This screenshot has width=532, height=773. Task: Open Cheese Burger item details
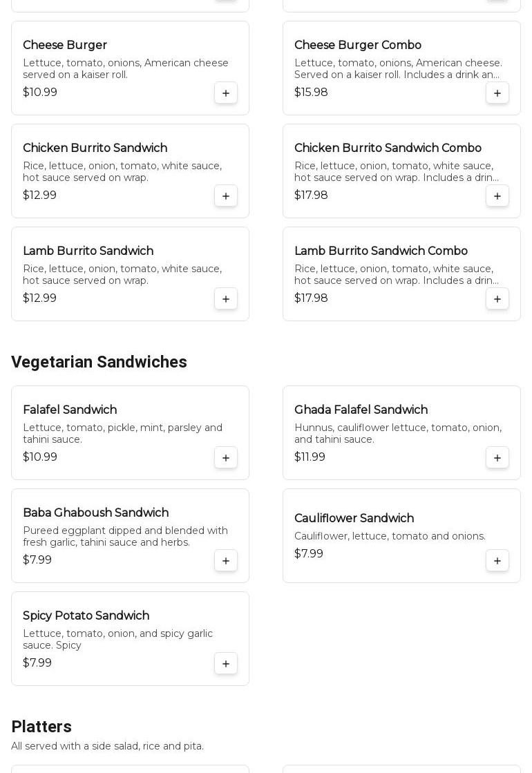pos(65,46)
